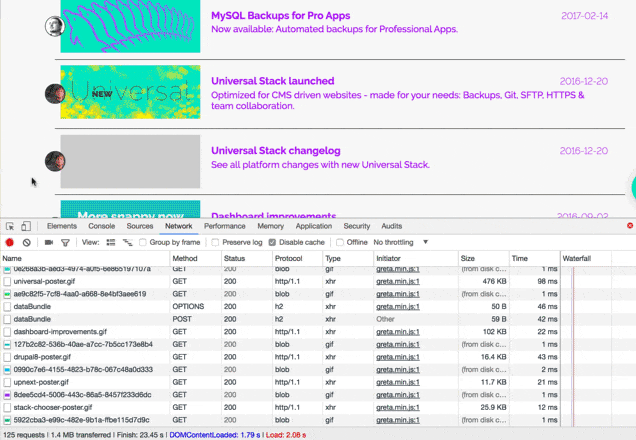This screenshot has width=636, height=440.
Task: Enable the Group by frame checkbox
Action: click(x=143, y=242)
